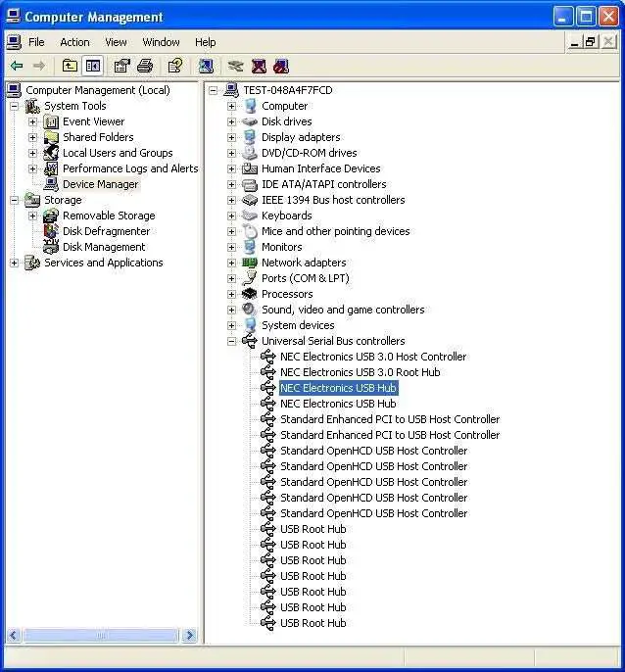
Task: Expand Human Interface Devices node
Action: click(x=231, y=168)
